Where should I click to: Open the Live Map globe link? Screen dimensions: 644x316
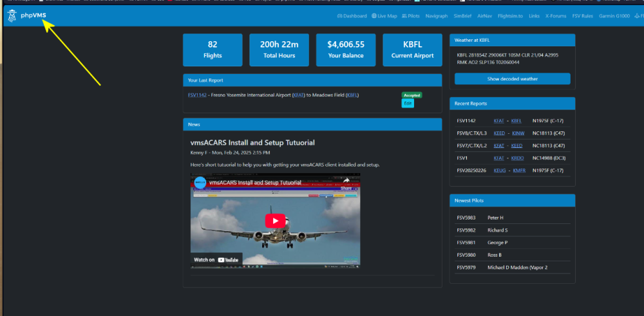point(384,16)
